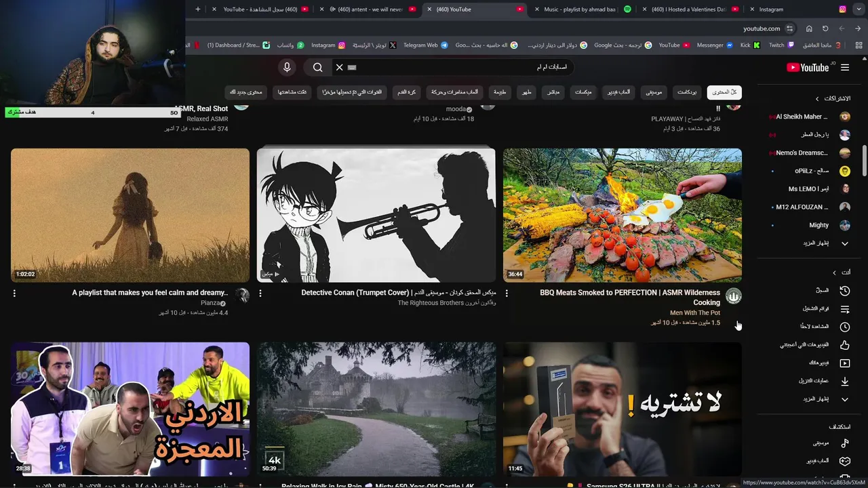Viewport: 868px width, 488px height.
Task: Play the Detective Conan trumpet thumbnail
Action: coord(376,215)
